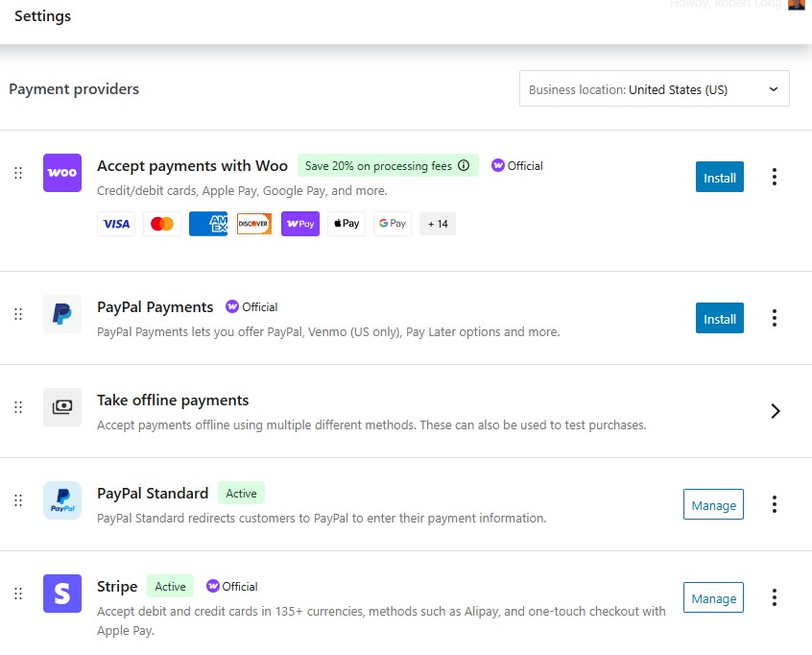Screen dimensions: 812x655
Task: Select the Visa payment method icon
Action: (116, 223)
